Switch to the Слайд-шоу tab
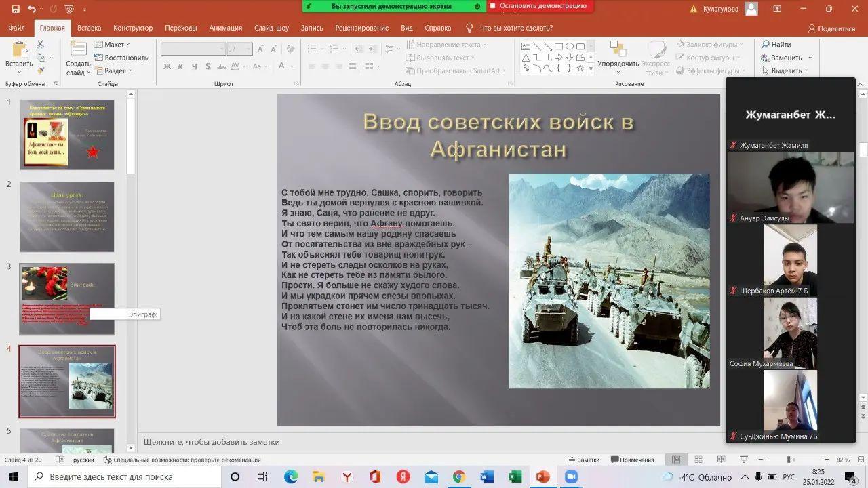This screenshot has height=488, width=868. [x=271, y=28]
